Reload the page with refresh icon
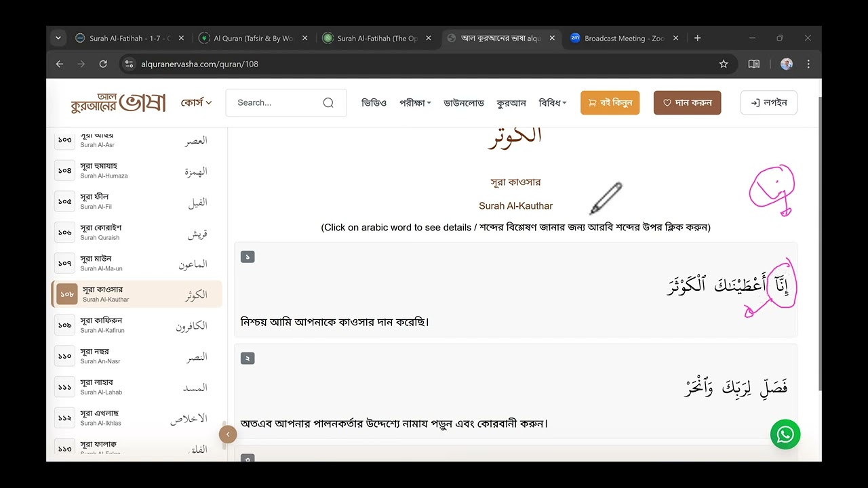 point(103,64)
